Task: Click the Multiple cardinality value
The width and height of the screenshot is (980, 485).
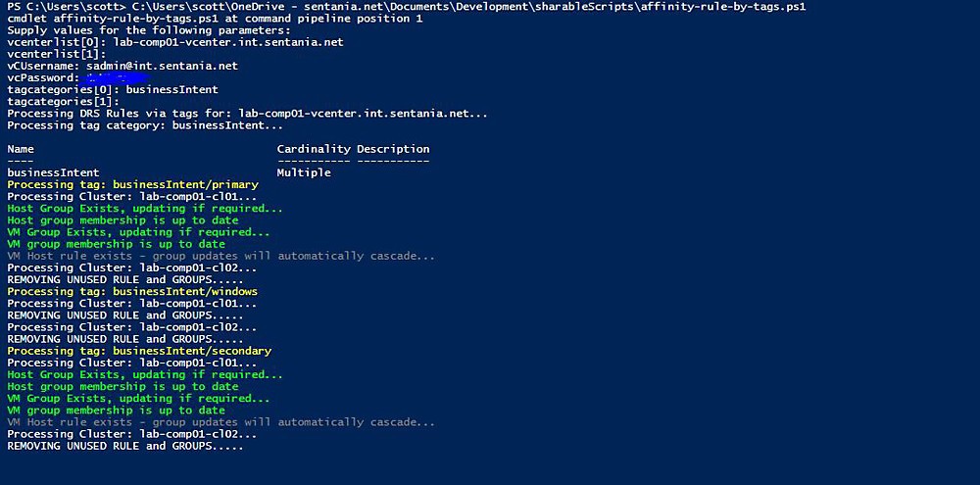Action: (x=304, y=173)
